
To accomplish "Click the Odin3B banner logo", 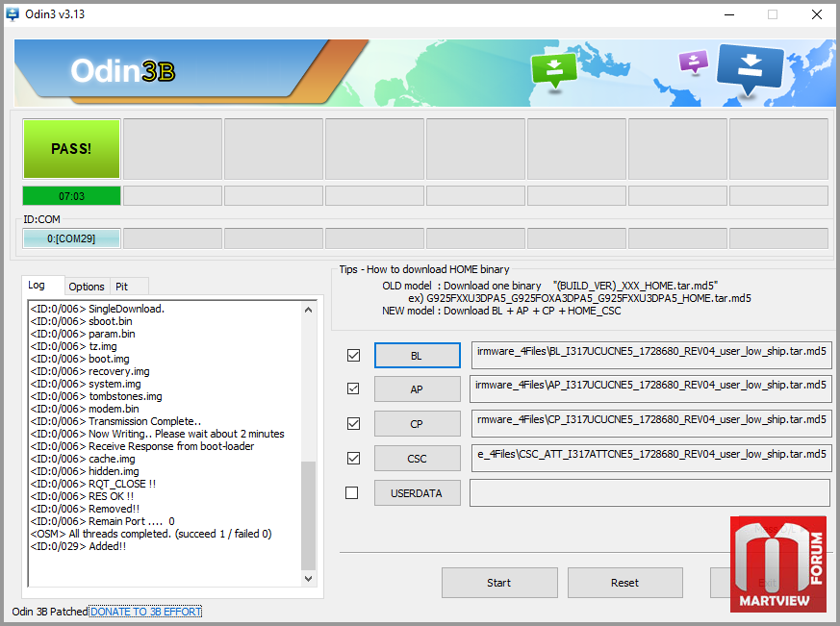I will click(123, 71).
